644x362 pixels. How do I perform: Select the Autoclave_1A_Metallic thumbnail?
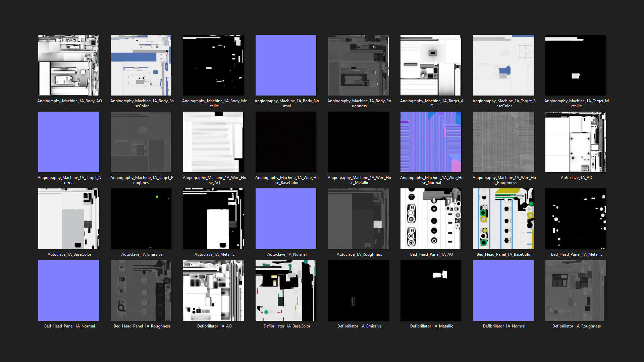(213, 219)
